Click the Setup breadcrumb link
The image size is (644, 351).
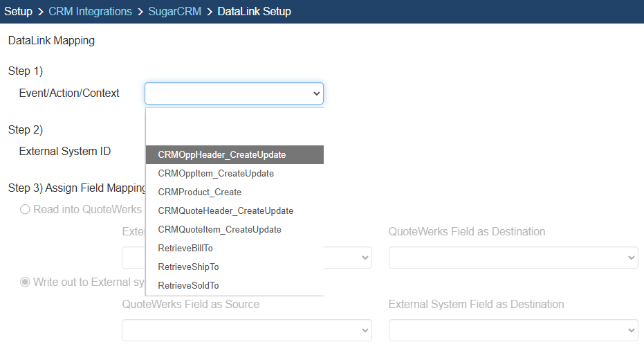[18, 12]
